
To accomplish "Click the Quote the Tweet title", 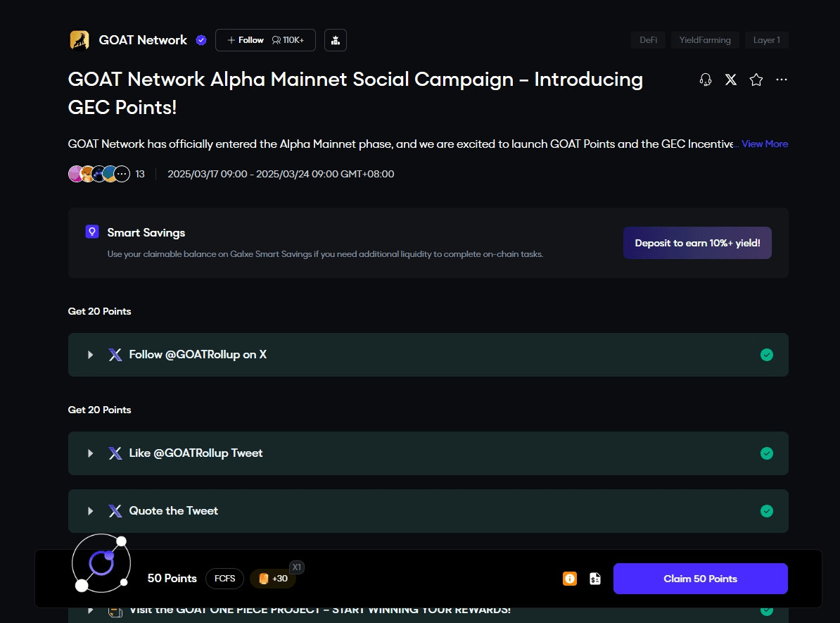I will [174, 512].
